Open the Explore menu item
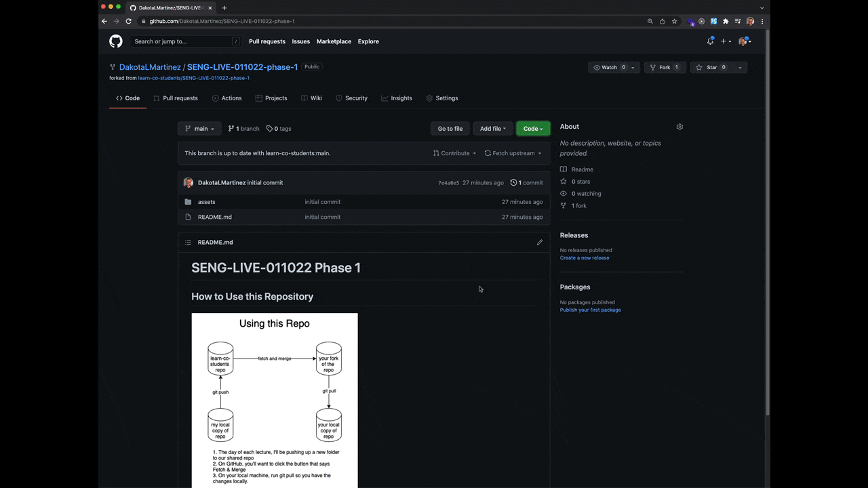The width and height of the screenshot is (868, 488). (368, 41)
